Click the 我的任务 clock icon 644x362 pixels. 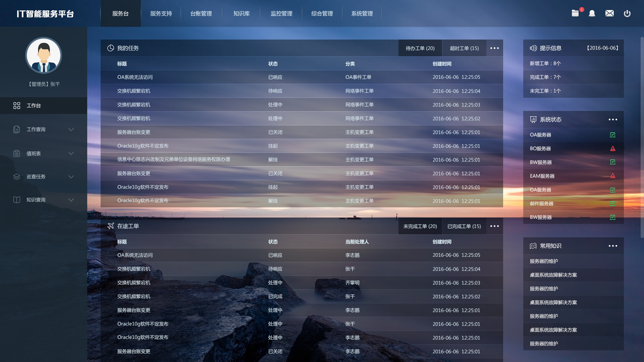(x=111, y=48)
